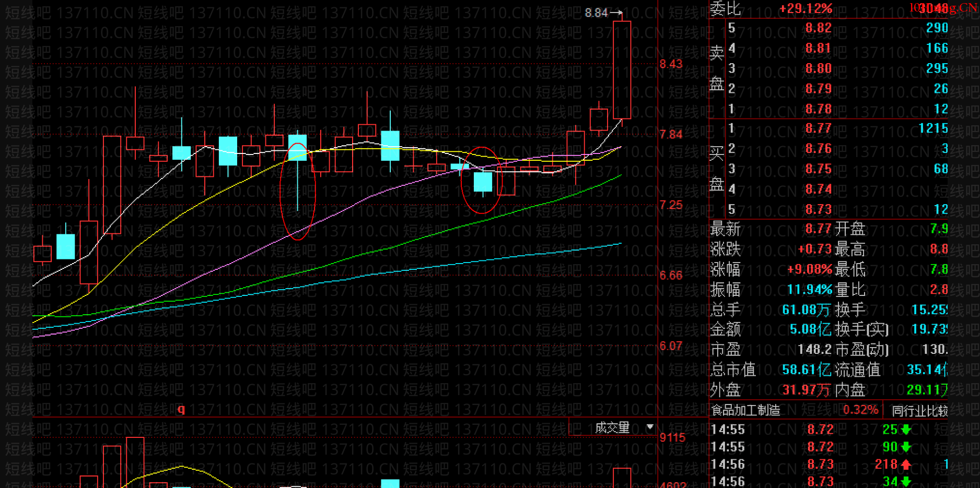This screenshot has height=488, width=980.
Task: Click the sell-5 volume 290
Action: 937,28
